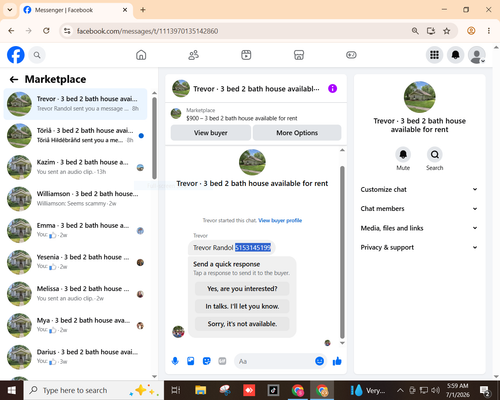The width and height of the screenshot is (500, 400).
Task: Open the Gaming icon in top navigation
Action: click(x=351, y=55)
